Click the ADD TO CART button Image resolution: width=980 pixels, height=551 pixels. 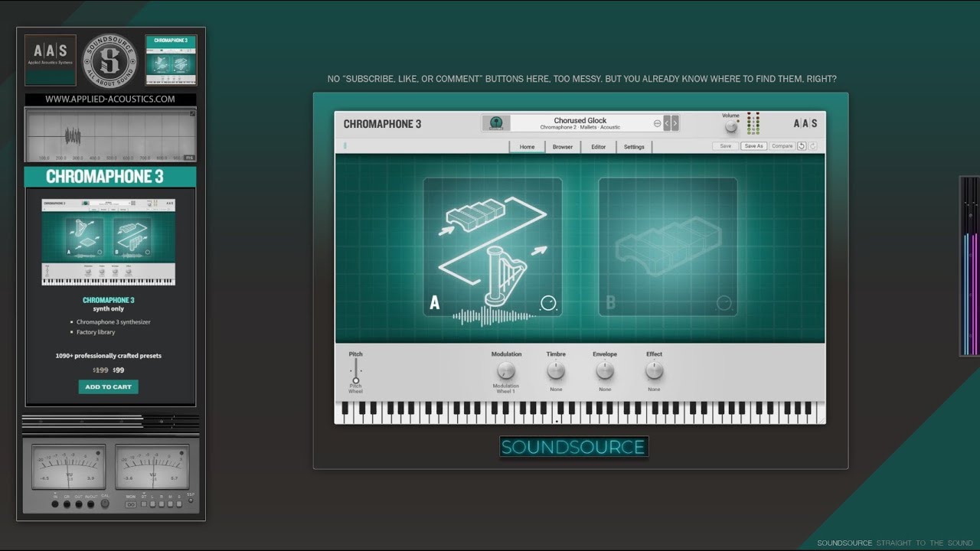108,387
